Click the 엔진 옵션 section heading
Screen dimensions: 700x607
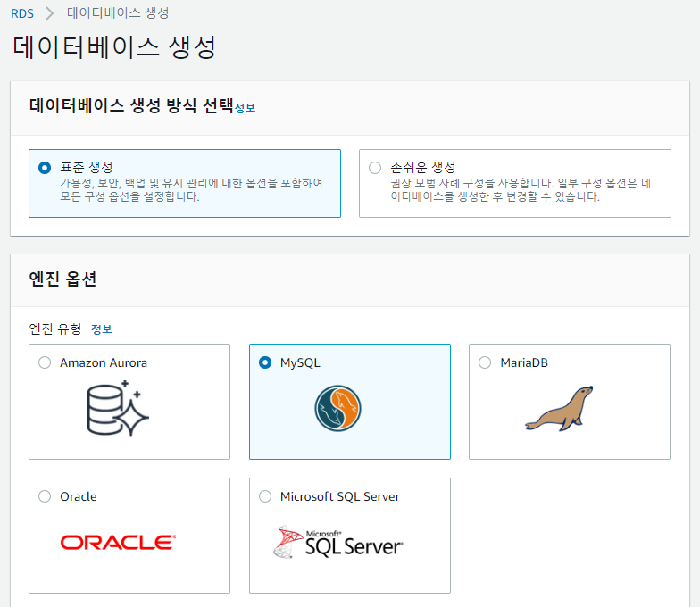[62, 279]
